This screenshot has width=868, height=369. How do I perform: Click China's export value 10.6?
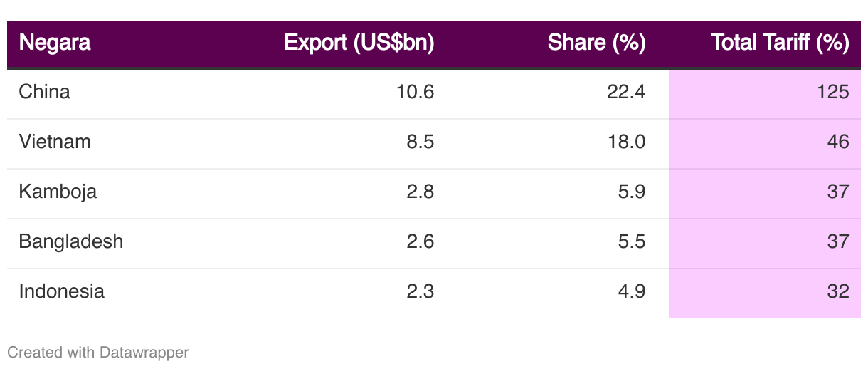(416, 92)
